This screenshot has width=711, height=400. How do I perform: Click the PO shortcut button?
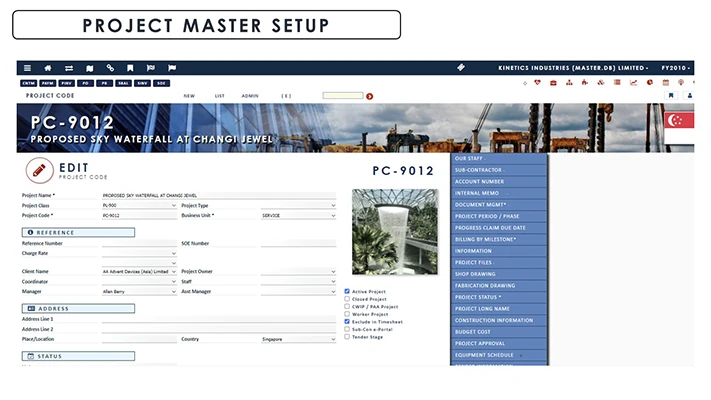(x=85, y=83)
